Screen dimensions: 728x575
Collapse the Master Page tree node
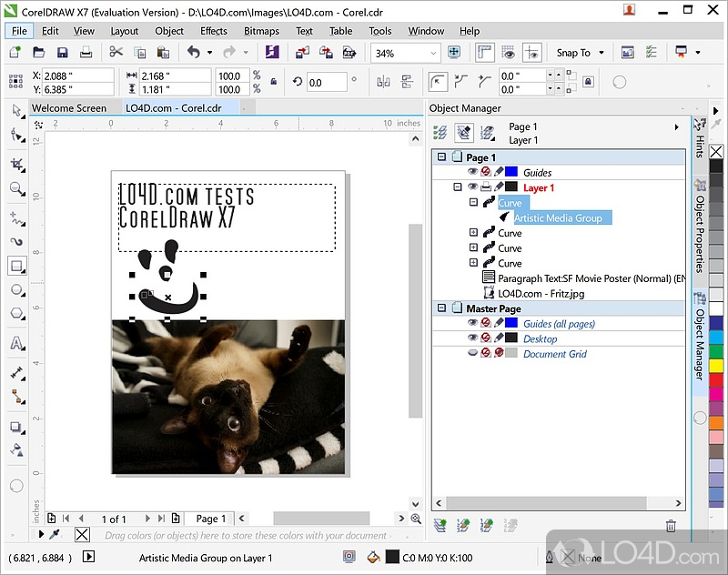point(441,308)
